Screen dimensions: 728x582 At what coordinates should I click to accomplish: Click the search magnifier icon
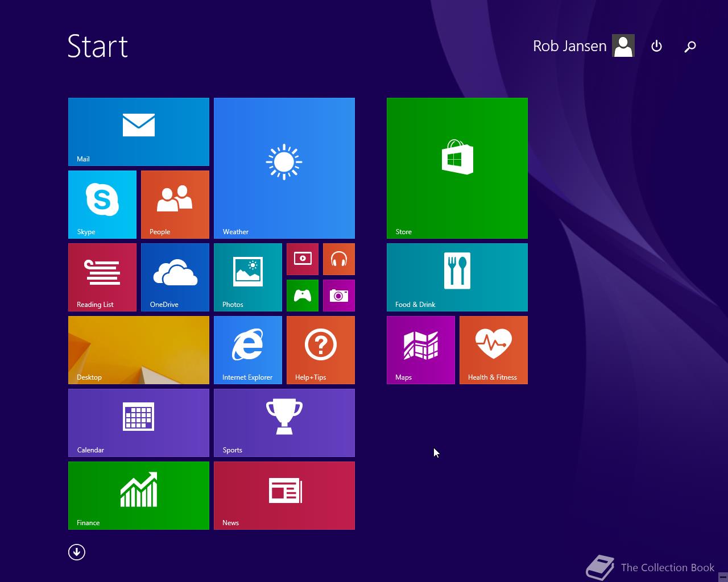click(x=690, y=47)
